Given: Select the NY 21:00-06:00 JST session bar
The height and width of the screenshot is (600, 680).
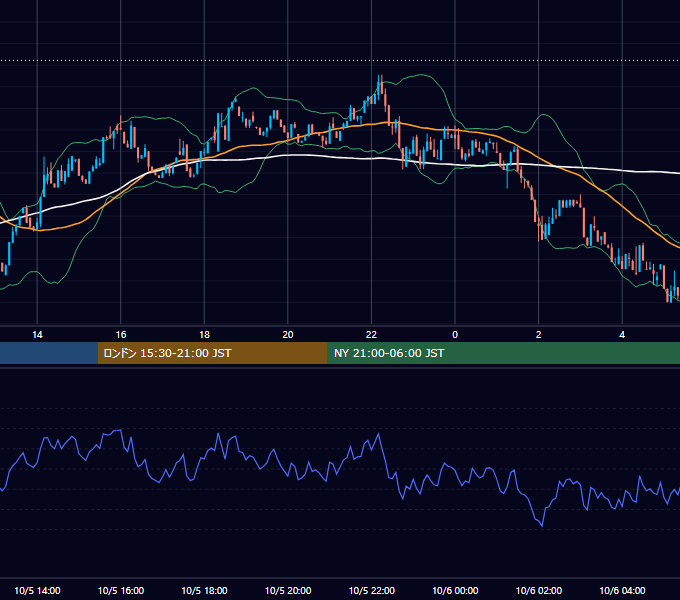Looking at the screenshot, I should (503, 353).
